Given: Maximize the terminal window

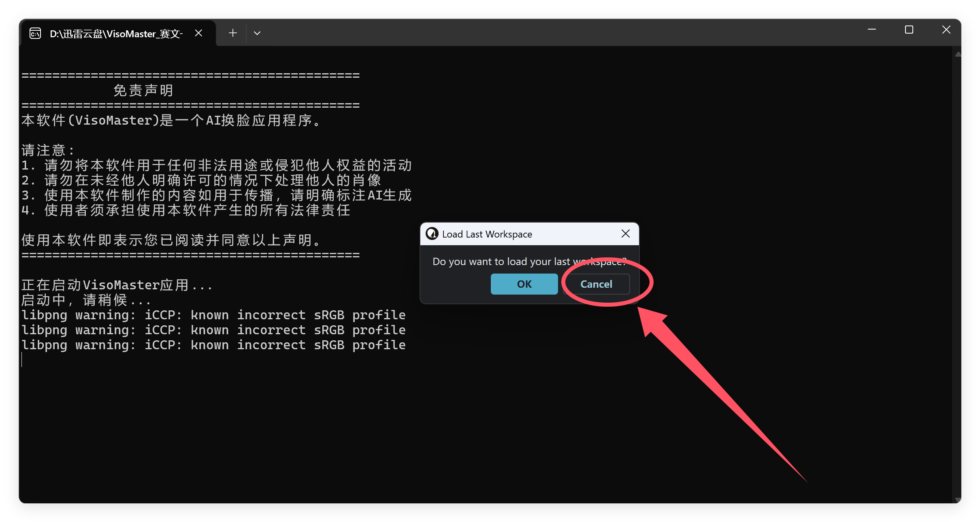Looking at the screenshot, I should coord(909,30).
